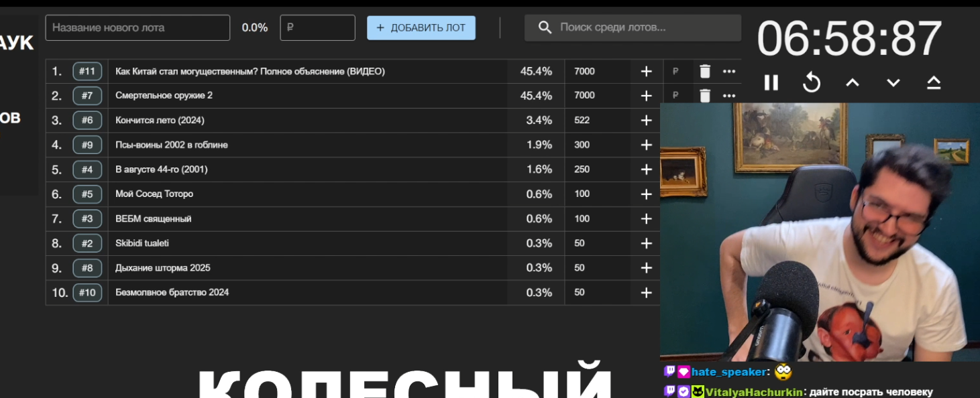
Task: Click lot name Дыхание шторма 2025
Action: [163, 268]
